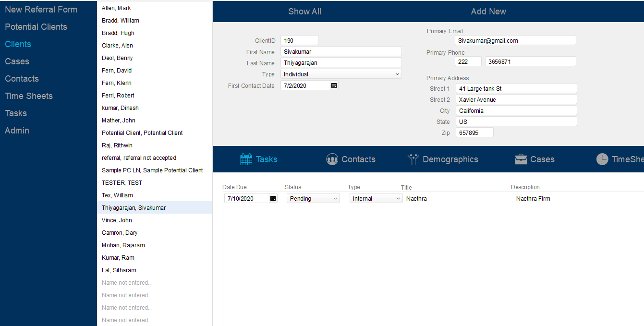Select client Fern, David

click(x=155, y=71)
